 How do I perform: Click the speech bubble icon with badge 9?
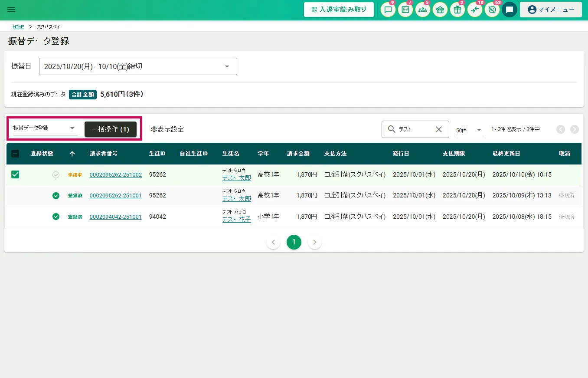point(388,10)
